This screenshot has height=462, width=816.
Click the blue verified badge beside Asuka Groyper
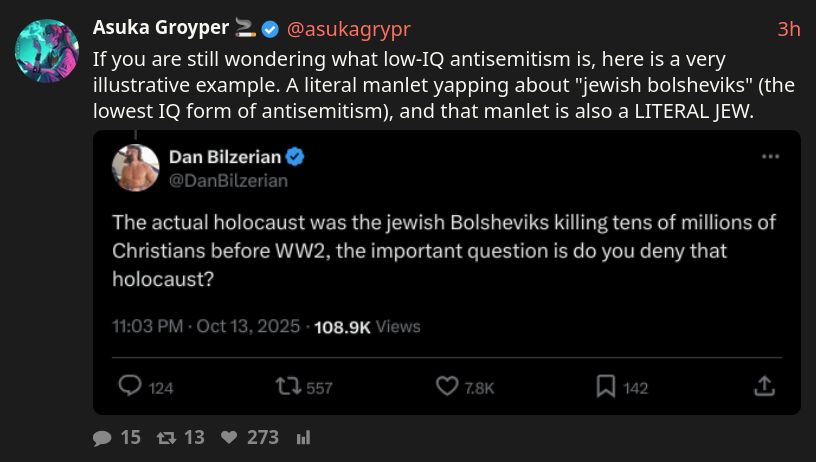point(270,29)
